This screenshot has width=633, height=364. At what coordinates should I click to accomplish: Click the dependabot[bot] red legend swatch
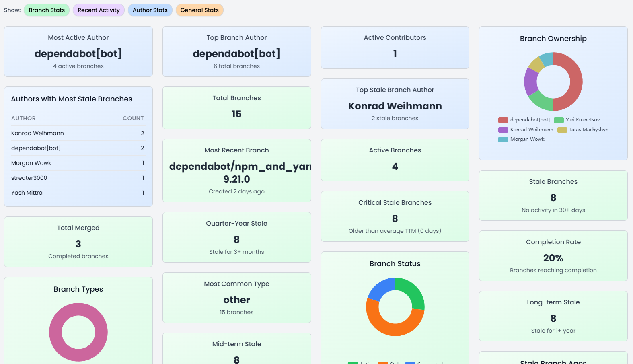[x=503, y=120]
